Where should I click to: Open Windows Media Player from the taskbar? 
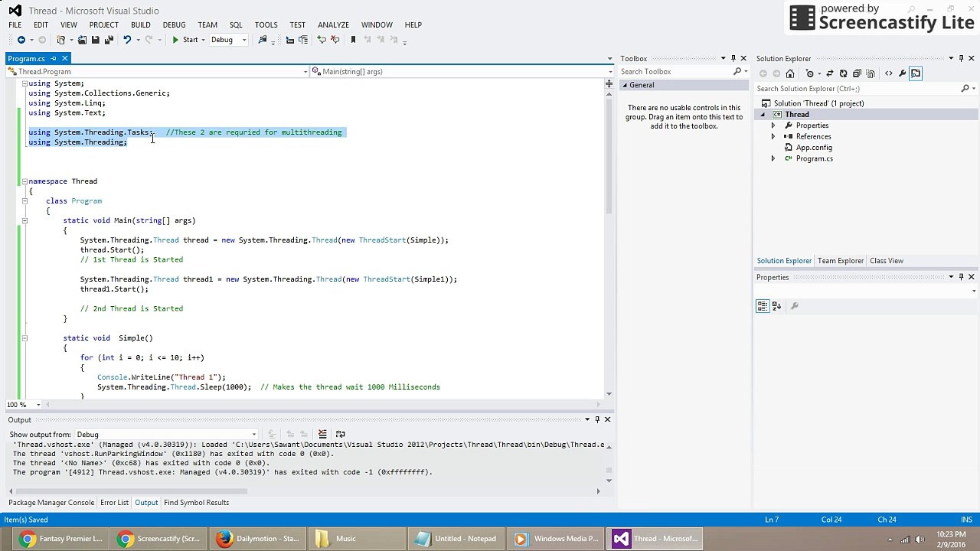click(557, 539)
